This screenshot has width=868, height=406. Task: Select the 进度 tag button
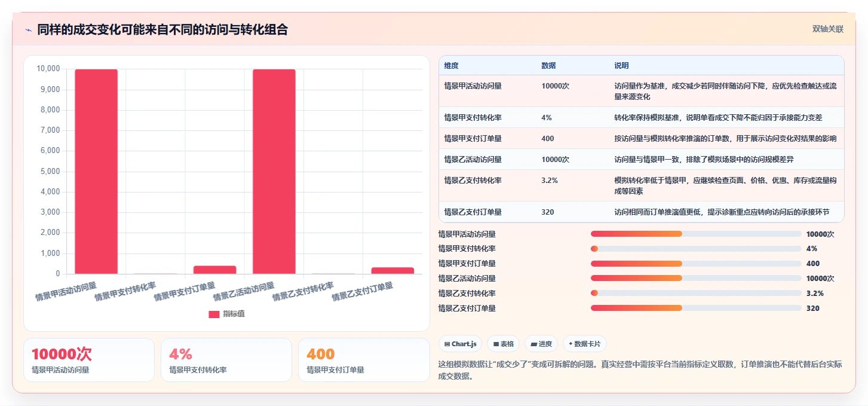[541, 344]
